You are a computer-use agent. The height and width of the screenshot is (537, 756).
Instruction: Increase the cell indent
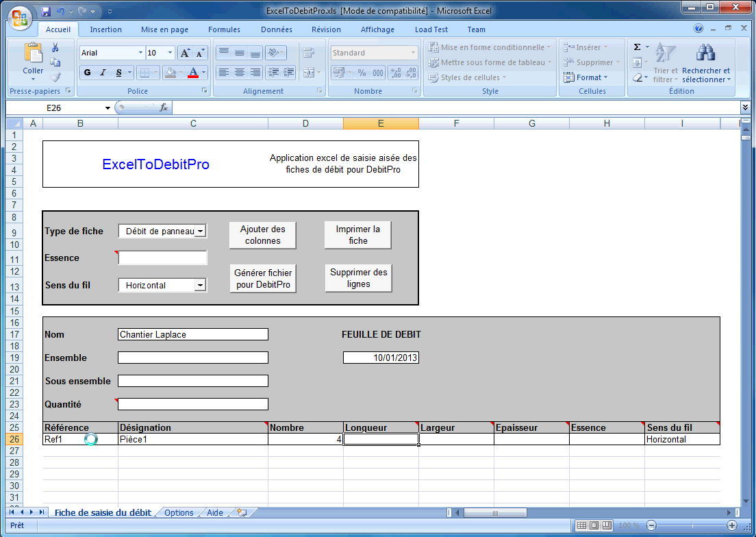pyautogui.click(x=289, y=73)
